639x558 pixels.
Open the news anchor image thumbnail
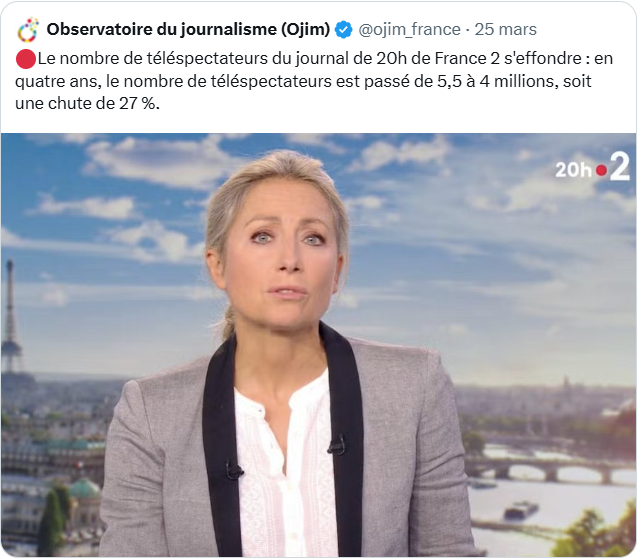tap(319, 344)
